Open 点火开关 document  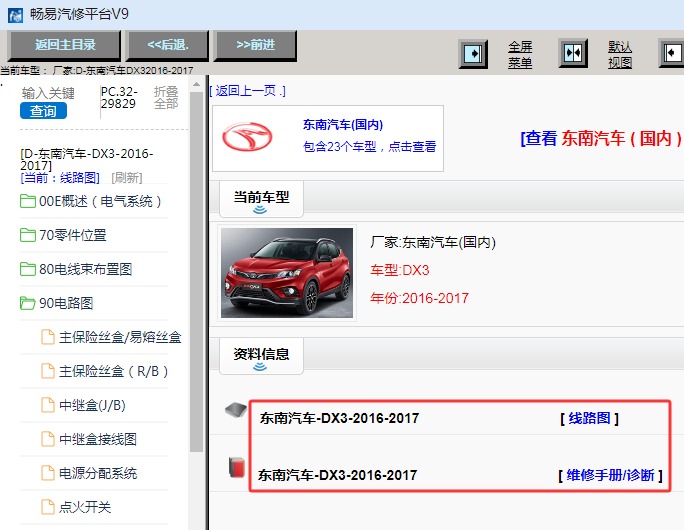click(85, 507)
